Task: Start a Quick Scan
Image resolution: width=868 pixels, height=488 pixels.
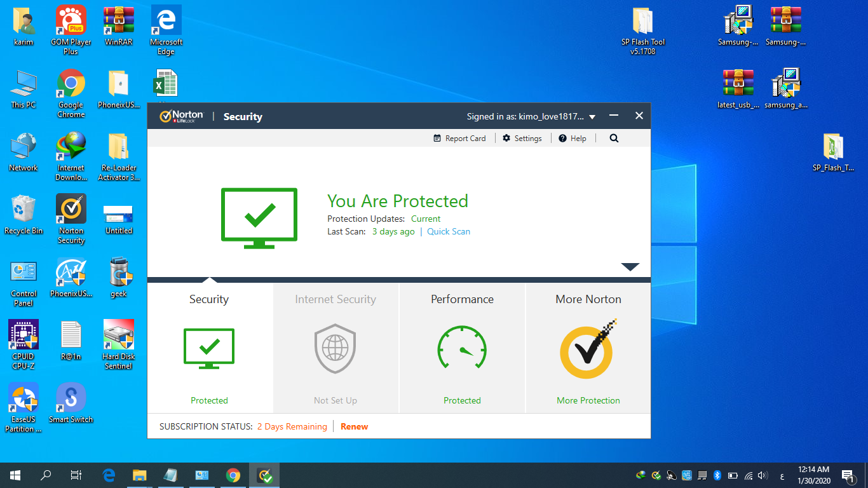Action: (449, 231)
